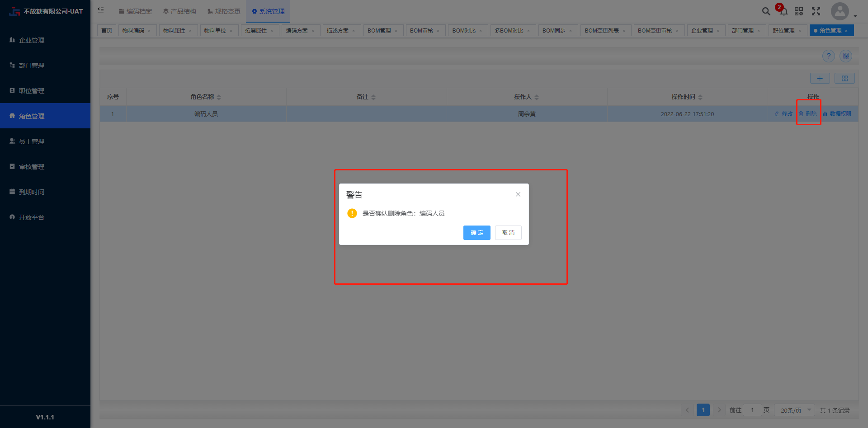Image resolution: width=868 pixels, height=428 pixels.
Task: Click next page arrow in pagination
Action: (719, 410)
